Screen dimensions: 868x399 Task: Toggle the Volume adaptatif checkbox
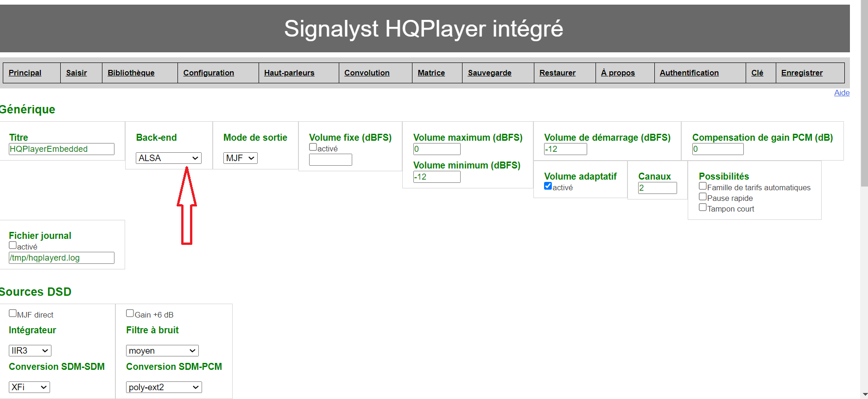(x=548, y=186)
